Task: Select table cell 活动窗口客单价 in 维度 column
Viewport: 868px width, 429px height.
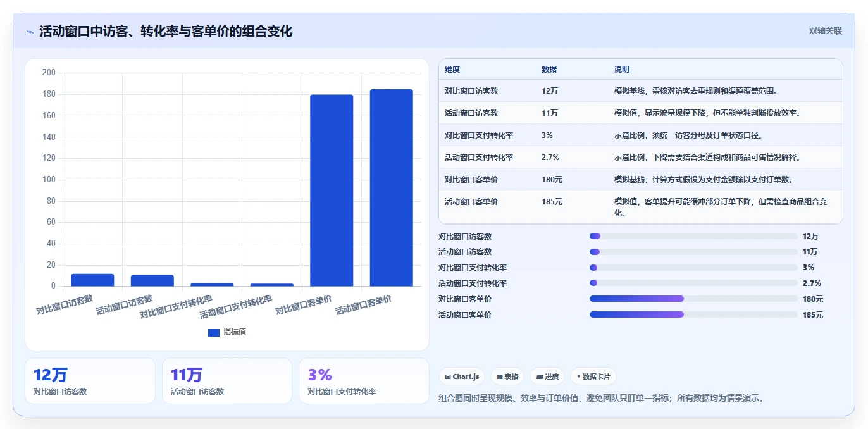Action: [x=471, y=202]
